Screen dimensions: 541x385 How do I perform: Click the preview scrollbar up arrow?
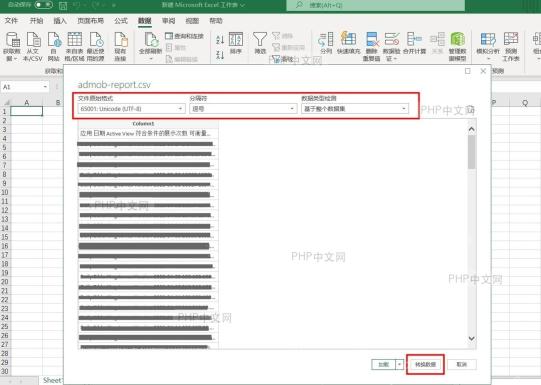click(471, 129)
